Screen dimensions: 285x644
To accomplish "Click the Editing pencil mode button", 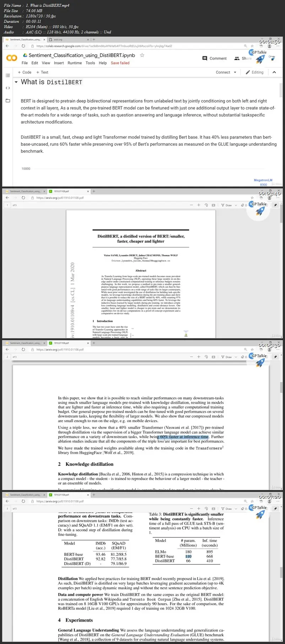I will (255, 72).
